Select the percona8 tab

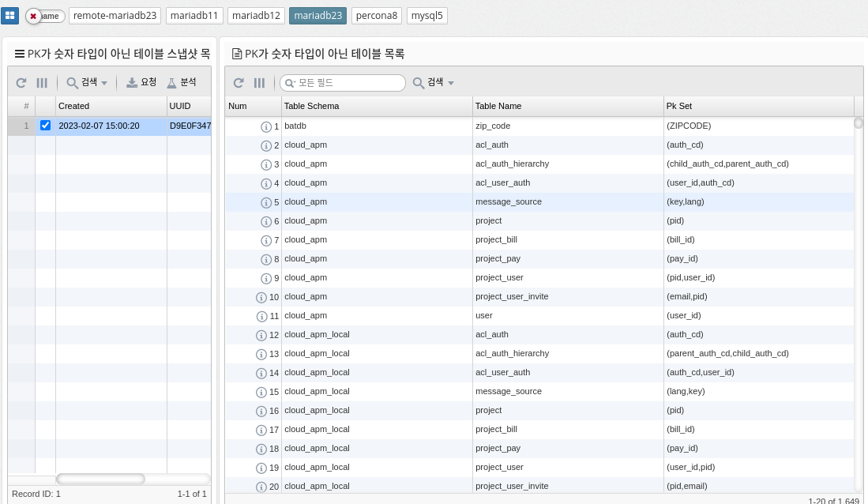click(x=376, y=16)
